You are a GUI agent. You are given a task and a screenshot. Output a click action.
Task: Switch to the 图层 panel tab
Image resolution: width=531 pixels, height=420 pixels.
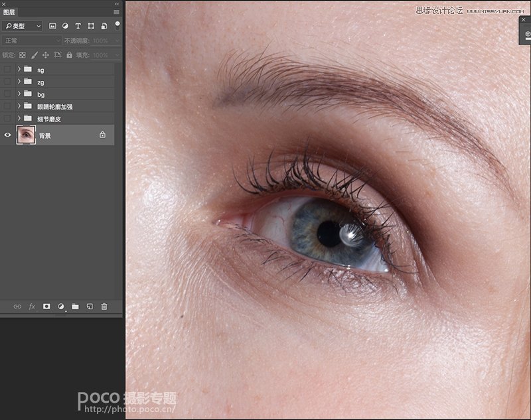(9, 12)
